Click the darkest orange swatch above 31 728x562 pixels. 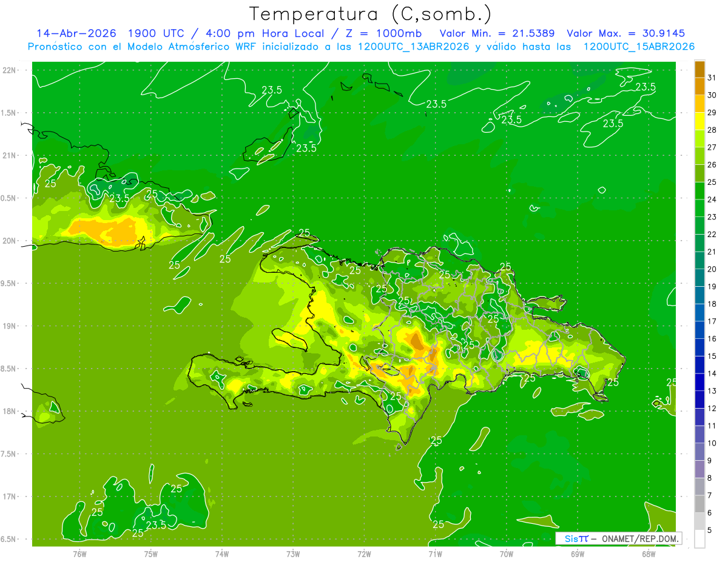699,69
